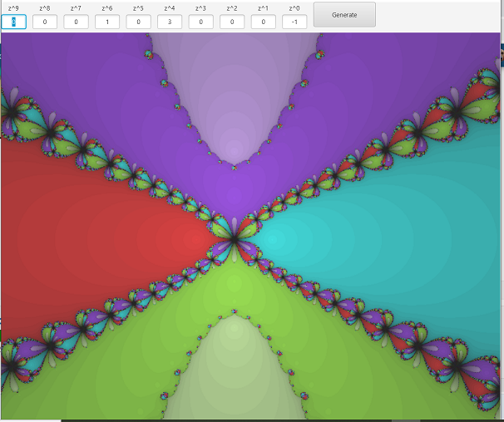Click the z^4 field containing 3

170,22
